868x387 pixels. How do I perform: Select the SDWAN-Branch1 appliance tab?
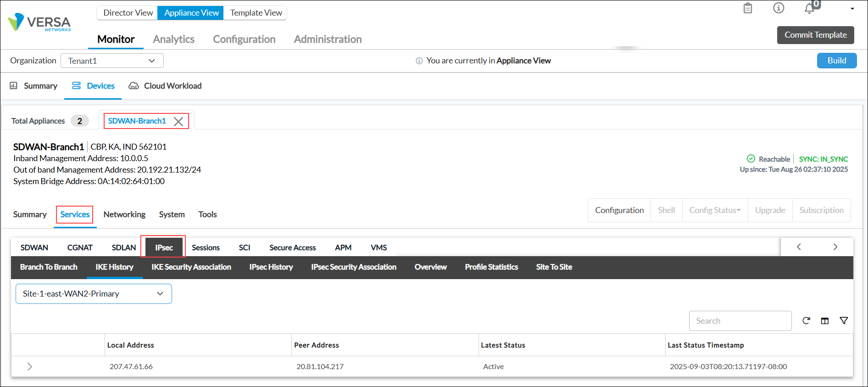pos(137,121)
